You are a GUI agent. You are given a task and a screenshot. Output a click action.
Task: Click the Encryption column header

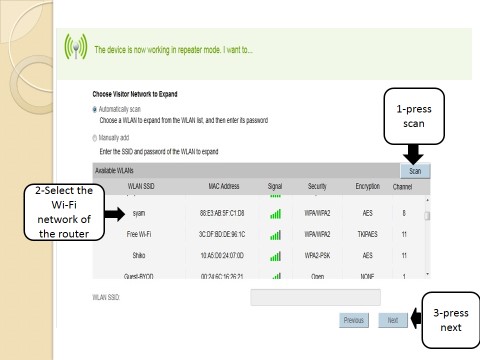tap(368, 186)
